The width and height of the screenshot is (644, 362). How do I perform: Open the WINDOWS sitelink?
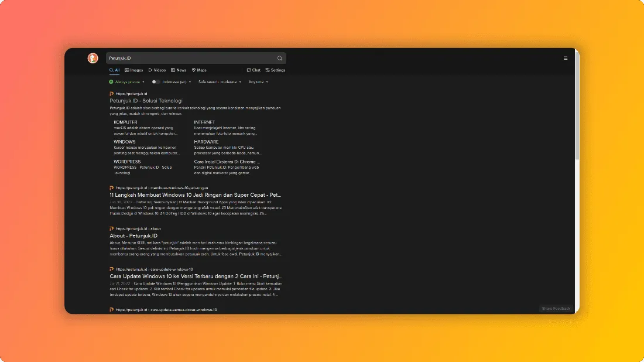(x=125, y=142)
